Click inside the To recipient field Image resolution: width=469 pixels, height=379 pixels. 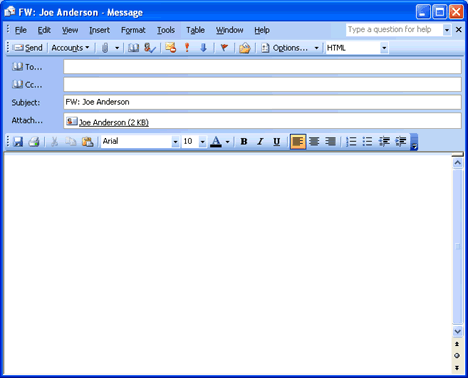(262, 67)
